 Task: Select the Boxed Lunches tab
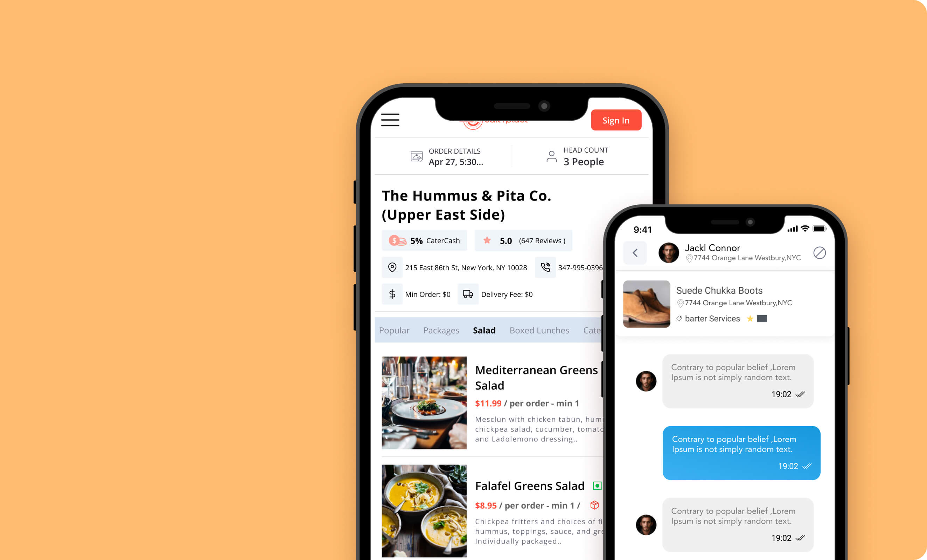coord(539,330)
